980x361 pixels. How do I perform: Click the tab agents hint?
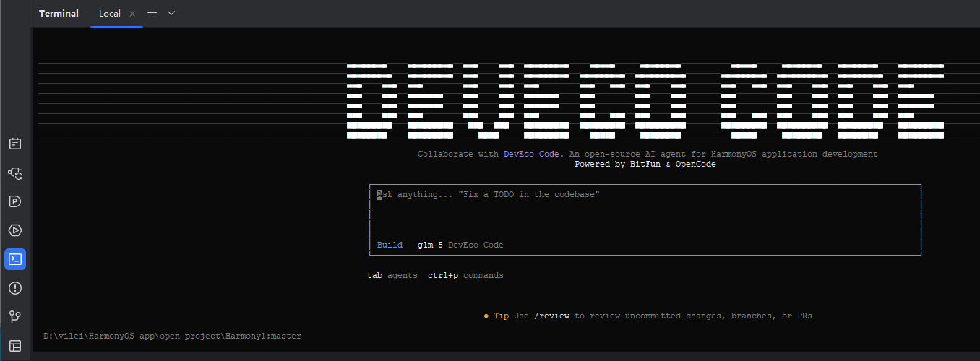coord(392,275)
